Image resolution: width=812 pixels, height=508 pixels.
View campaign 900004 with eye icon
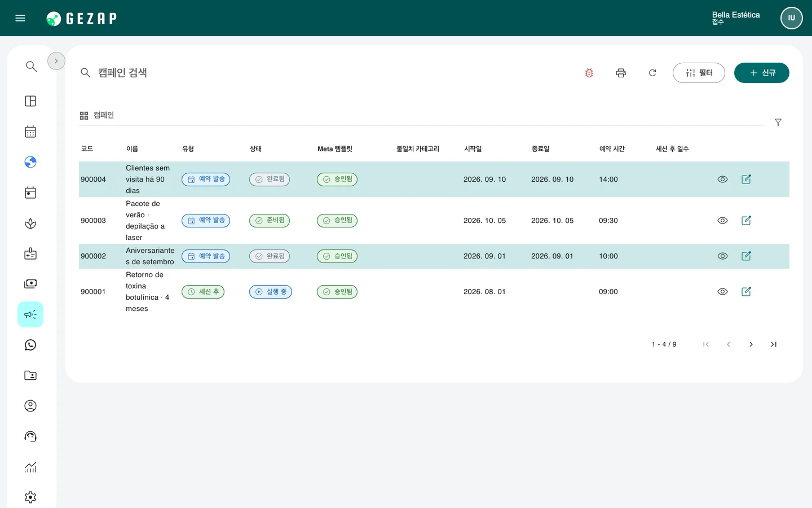[722, 179]
